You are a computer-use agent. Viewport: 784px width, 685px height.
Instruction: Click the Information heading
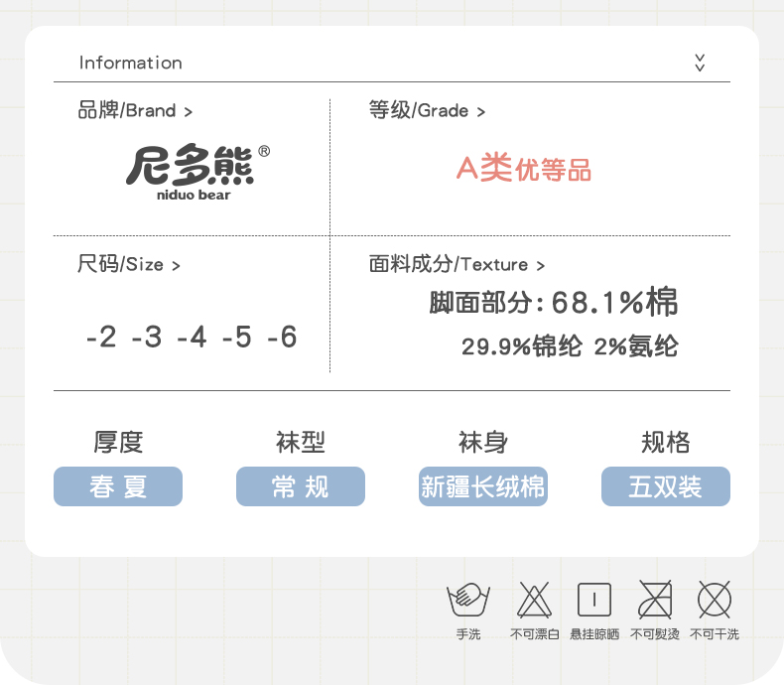tap(130, 63)
